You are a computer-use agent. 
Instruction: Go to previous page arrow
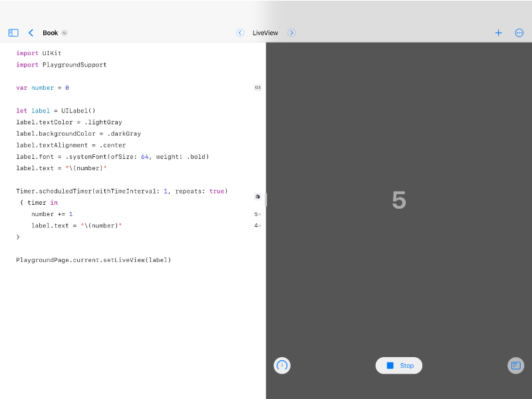tap(240, 33)
